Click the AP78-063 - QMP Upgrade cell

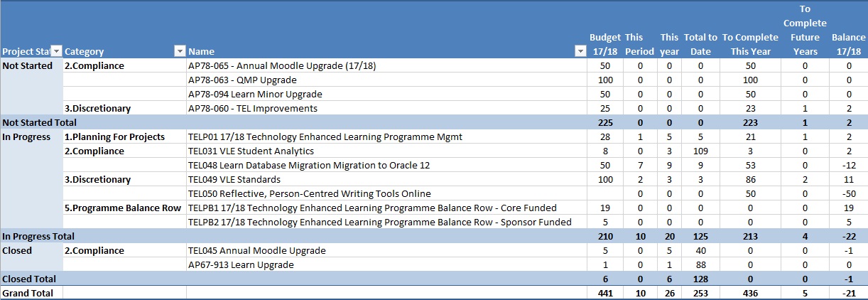pos(242,80)
